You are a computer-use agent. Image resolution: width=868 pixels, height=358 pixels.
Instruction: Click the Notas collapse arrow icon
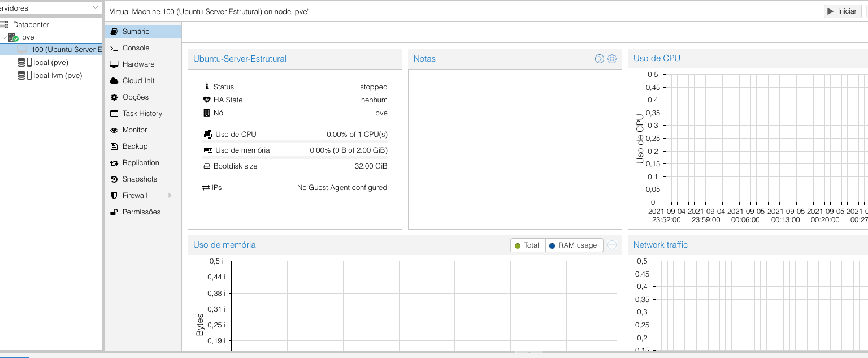coord(600,59)
